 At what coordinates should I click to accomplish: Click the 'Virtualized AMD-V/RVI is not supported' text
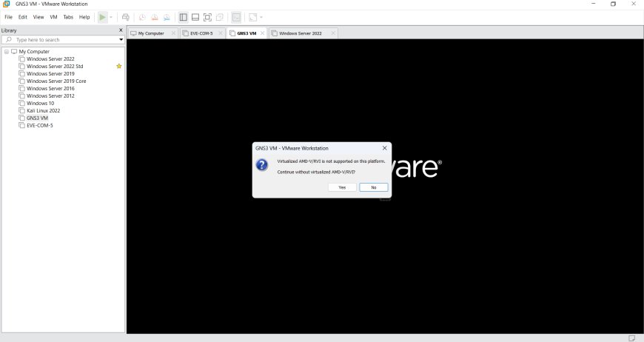(x=331, y=161)
